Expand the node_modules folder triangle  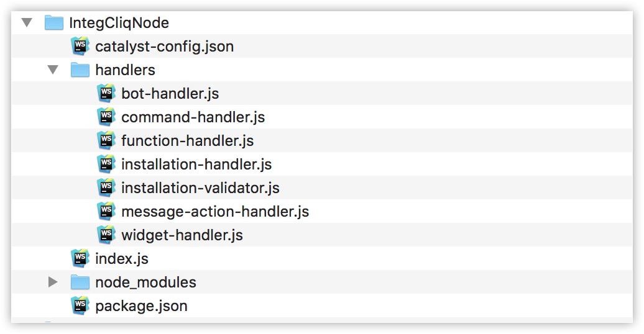click(53, 282)
